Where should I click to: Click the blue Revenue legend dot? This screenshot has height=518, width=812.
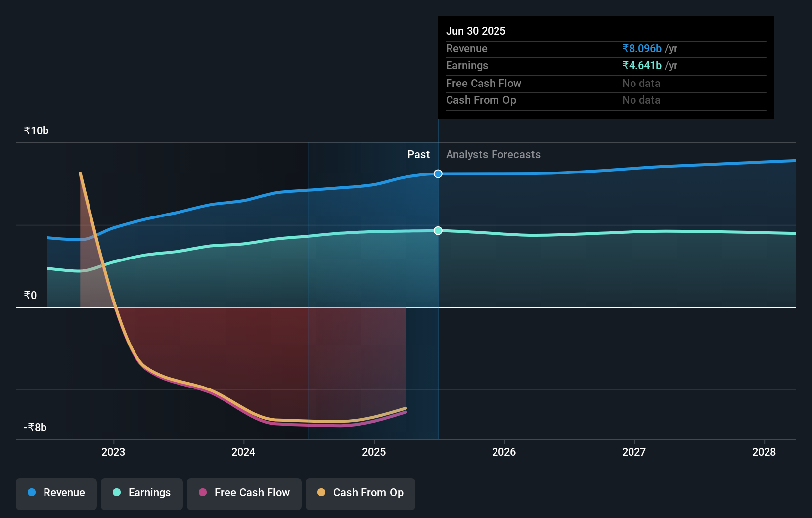31,493
